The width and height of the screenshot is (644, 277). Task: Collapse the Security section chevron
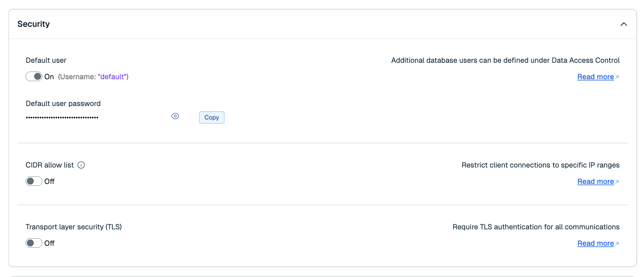623,24
